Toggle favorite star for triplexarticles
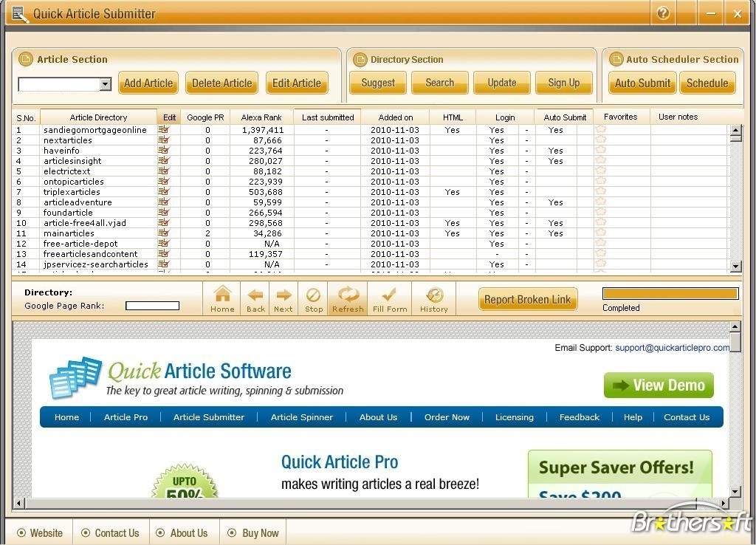 600,191
